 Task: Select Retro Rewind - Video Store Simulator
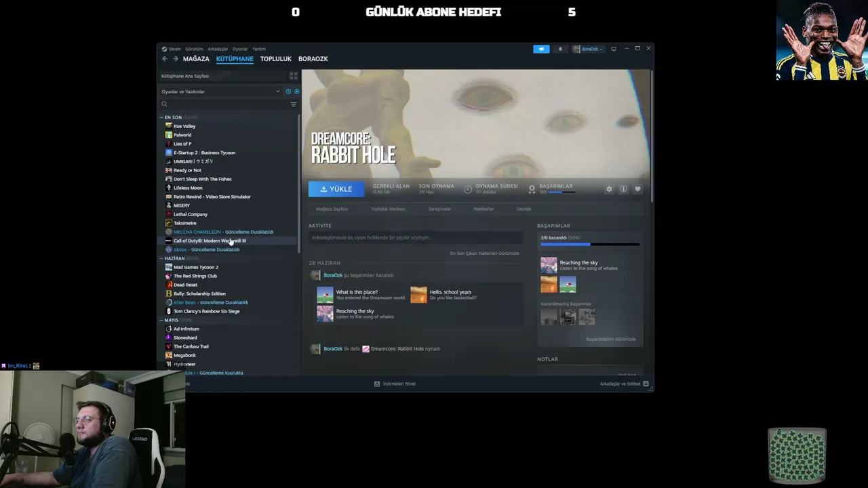click(212, 197)
